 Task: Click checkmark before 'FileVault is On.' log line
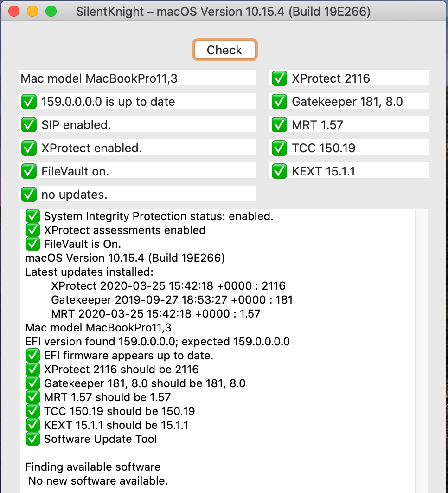pos(32,244)
